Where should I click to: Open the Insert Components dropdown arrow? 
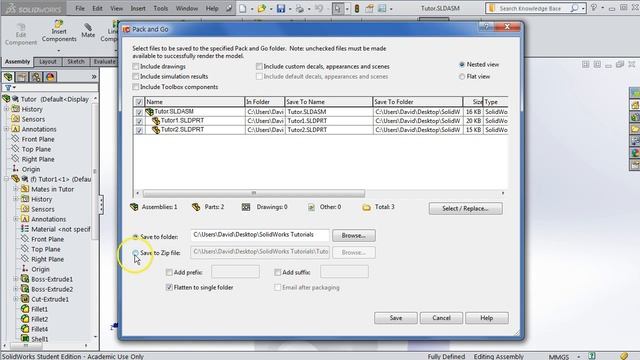click(x=59, y=51)
